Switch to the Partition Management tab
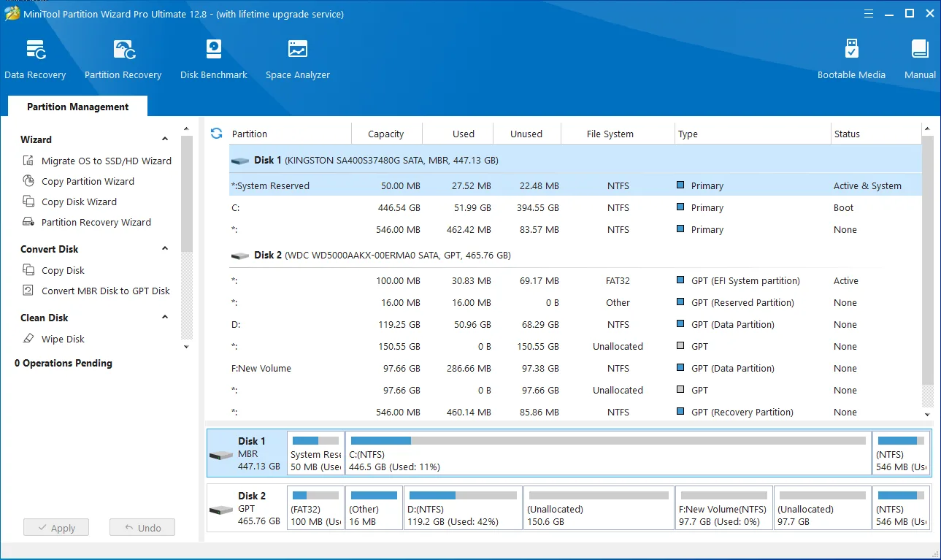This screenshot has width=941, height=560. coord(77,107)
